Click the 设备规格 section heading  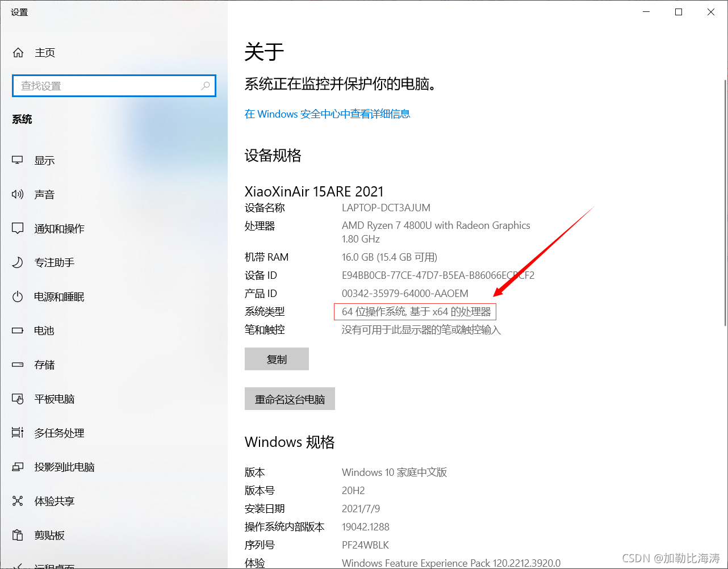(273, 156)
